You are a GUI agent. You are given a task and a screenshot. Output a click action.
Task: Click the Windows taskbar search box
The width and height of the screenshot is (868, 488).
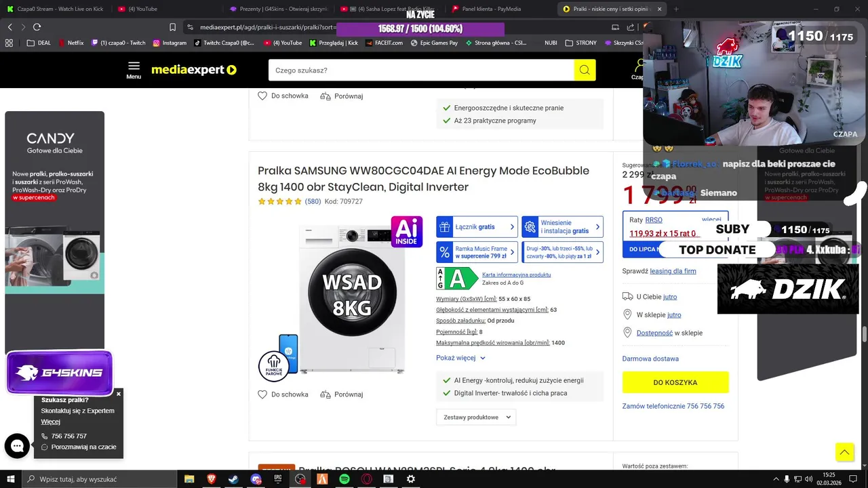pyautogui.click(x=99, y=479)
